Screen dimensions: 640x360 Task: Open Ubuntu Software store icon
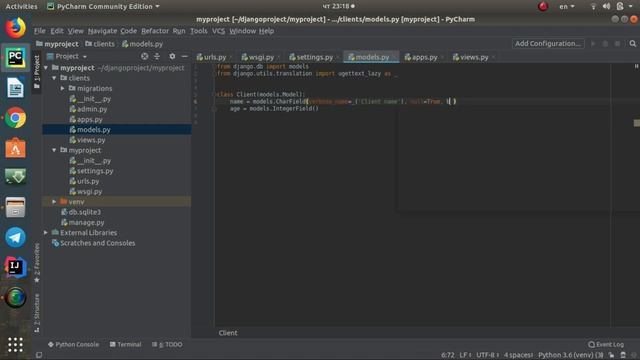click(16, 148)
